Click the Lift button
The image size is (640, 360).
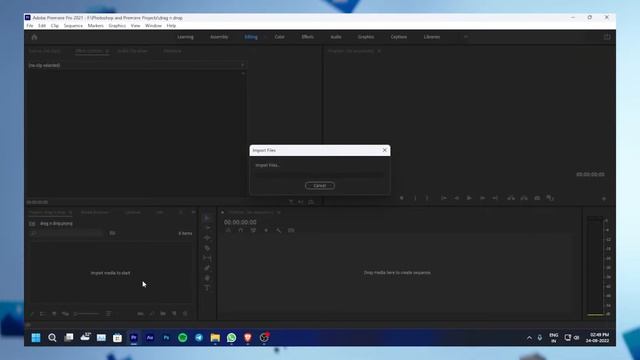[x=511, y=198]
